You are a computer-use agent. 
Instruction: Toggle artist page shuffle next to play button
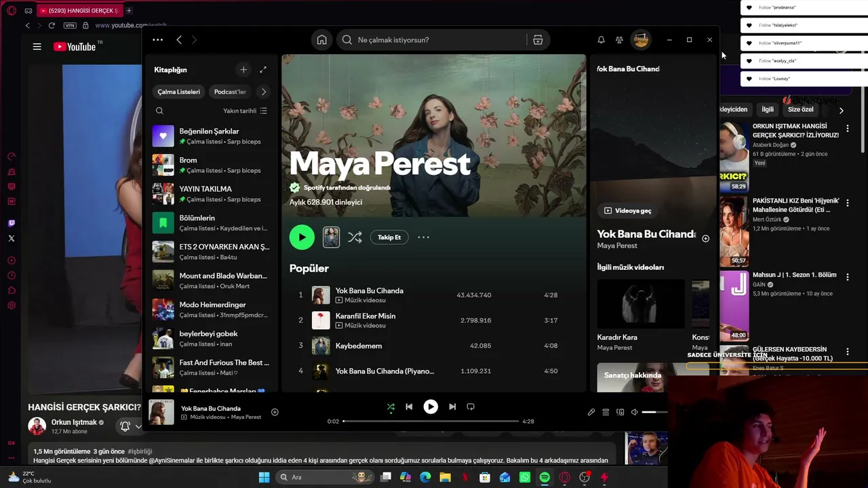click(x=355, y=237)
